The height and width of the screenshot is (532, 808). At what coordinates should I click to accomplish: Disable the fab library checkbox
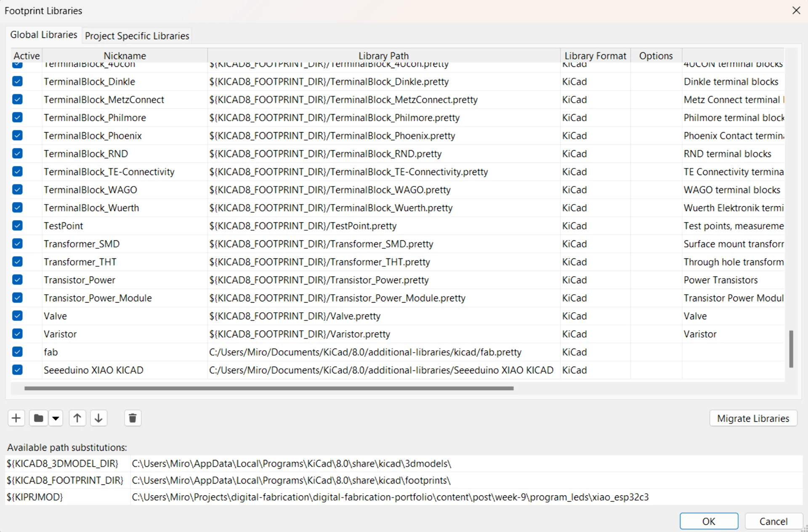click(x=17, y=352)
